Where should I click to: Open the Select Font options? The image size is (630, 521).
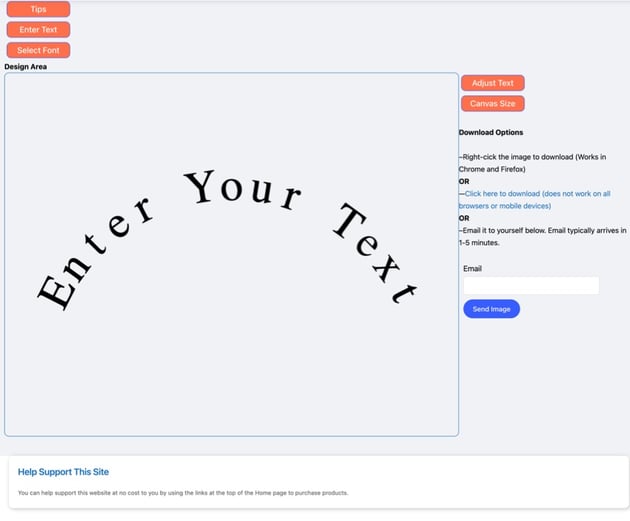tap(38, 50)
